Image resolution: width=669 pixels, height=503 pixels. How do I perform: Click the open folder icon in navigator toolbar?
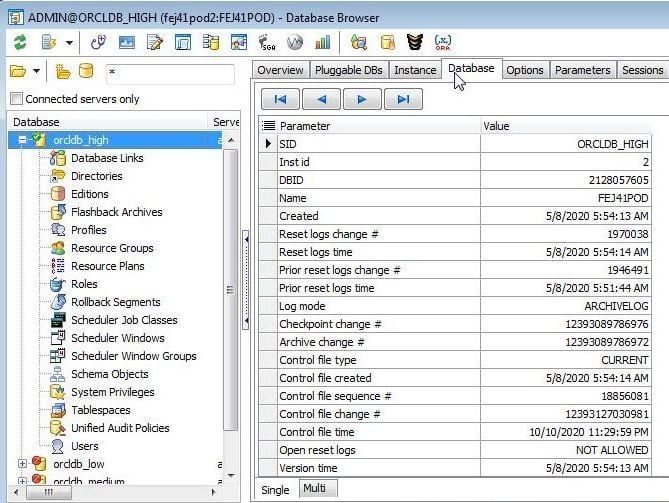point(18,71)
